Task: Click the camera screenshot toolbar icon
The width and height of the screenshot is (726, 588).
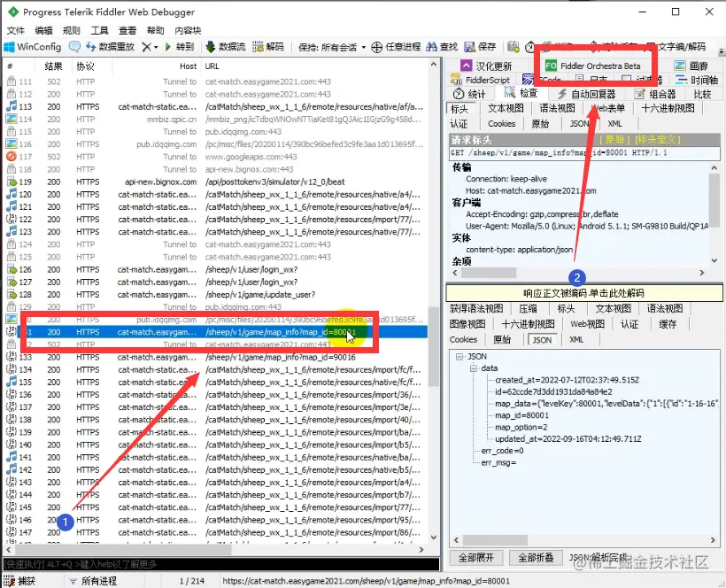Action: pos(513,47)
